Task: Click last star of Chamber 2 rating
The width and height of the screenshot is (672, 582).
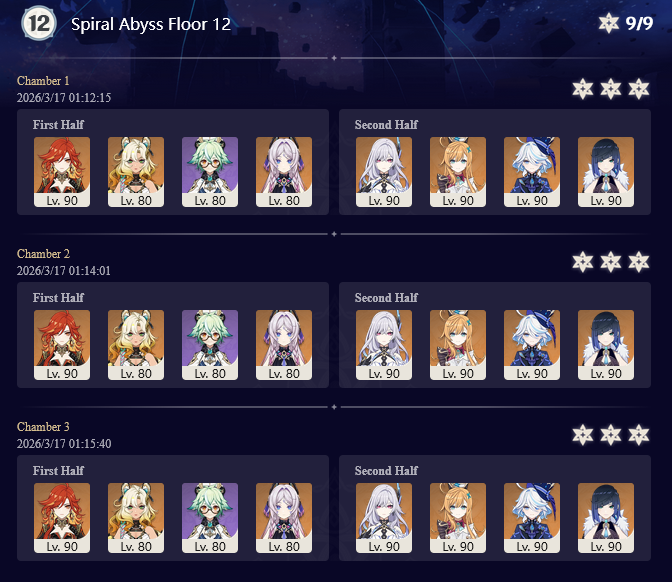Action: click(x=639, y=262)
